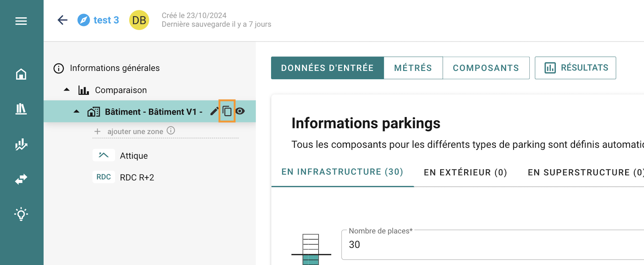Click the compass project icon
Screen dimensions: 644x265
click(84, 20)
